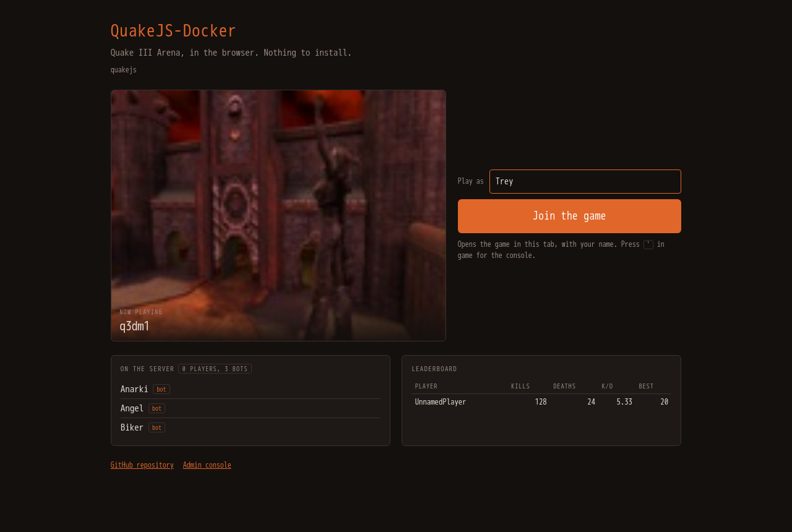Click the K/D value 5.33

[624, 402]
